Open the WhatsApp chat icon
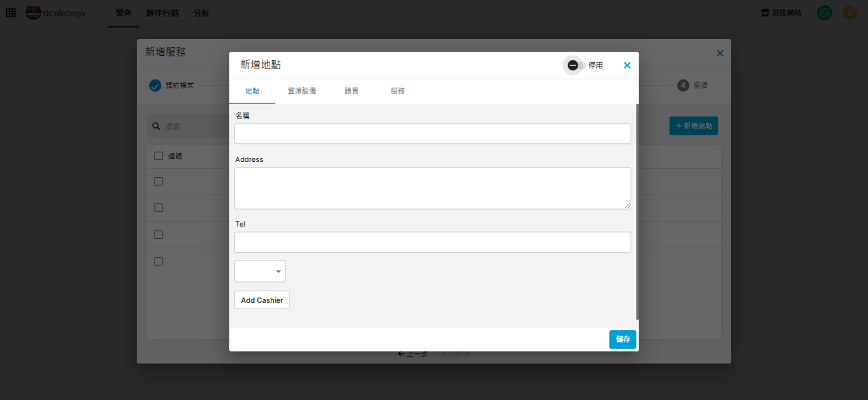Viewport: 868px width, 400px height. pyautogui.click(x=824, y=13)
